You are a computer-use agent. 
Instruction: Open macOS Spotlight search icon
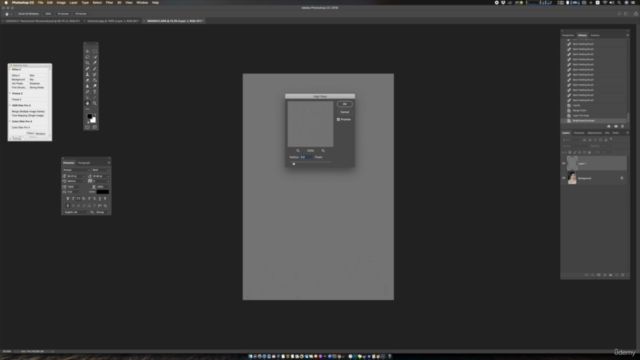click(x=619, y=2)
